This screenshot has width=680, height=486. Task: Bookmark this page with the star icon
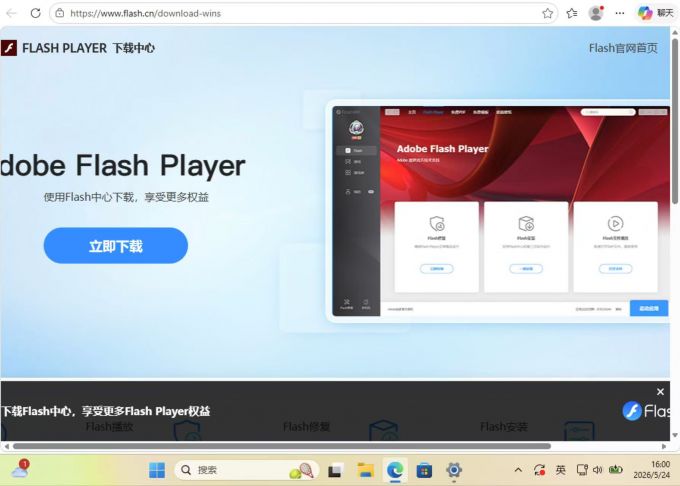[547, 13]
